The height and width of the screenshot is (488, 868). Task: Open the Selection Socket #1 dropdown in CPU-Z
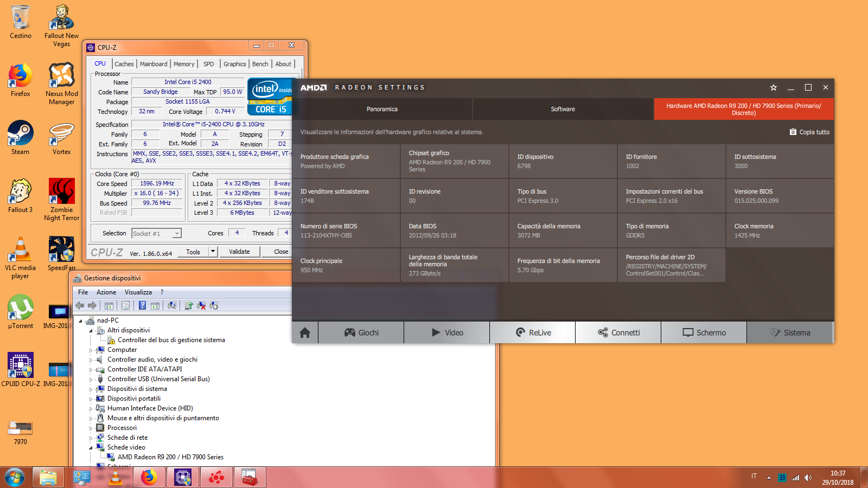coord(177,234)
